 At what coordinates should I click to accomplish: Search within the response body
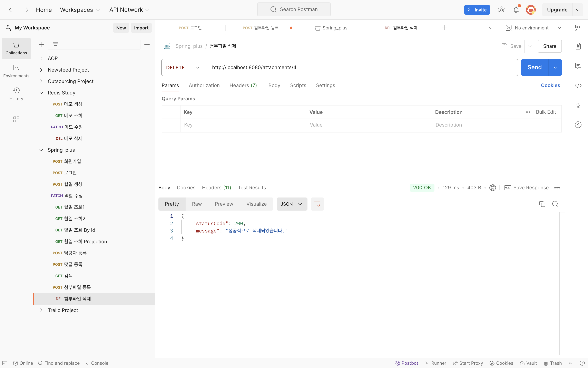(x=555, y=204)
